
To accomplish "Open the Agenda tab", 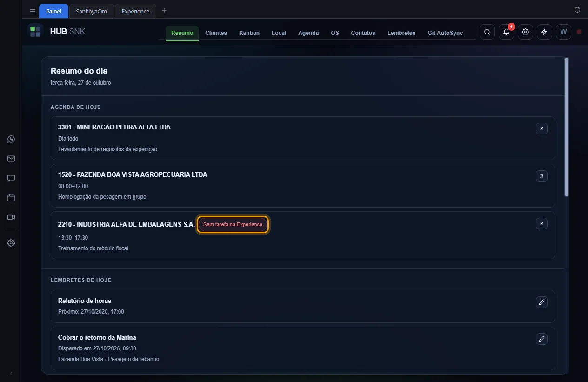I will point(308,33).
